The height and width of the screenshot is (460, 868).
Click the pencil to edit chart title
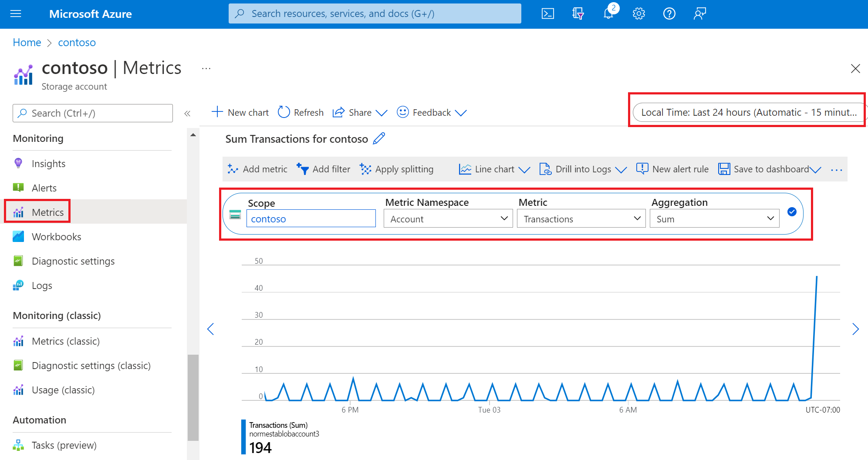379,138
